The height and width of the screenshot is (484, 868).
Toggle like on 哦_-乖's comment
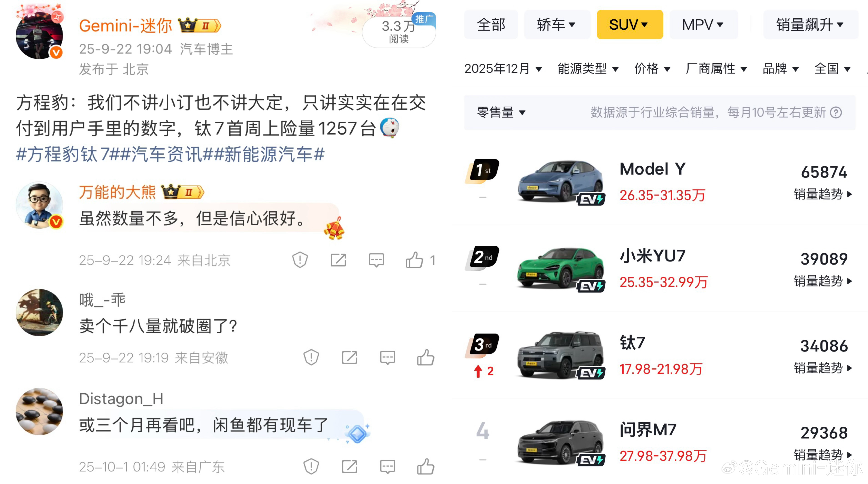tap(426, 357)
